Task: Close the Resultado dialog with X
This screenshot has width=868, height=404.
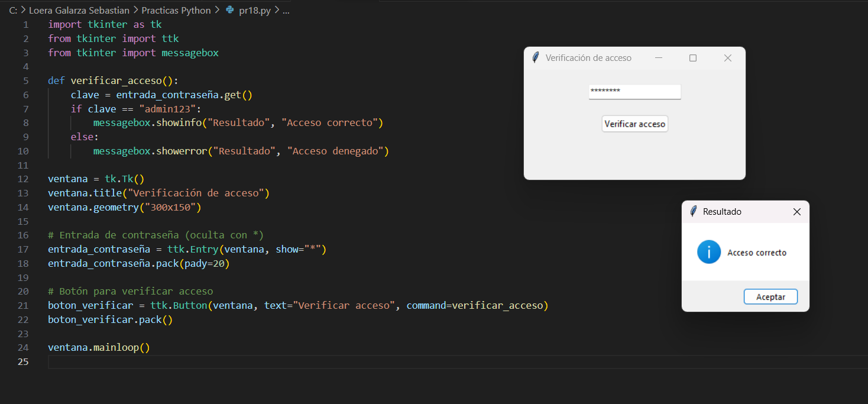Action: tap(796, 212)
